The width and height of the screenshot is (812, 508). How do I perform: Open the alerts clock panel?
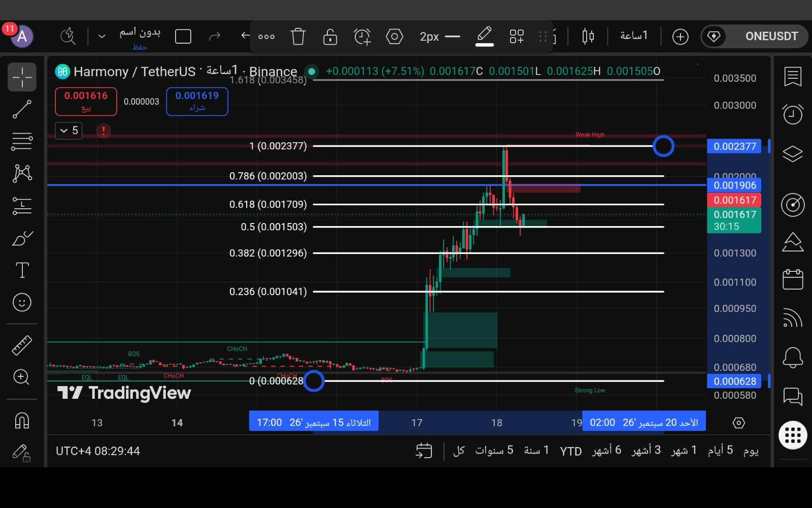793,114
